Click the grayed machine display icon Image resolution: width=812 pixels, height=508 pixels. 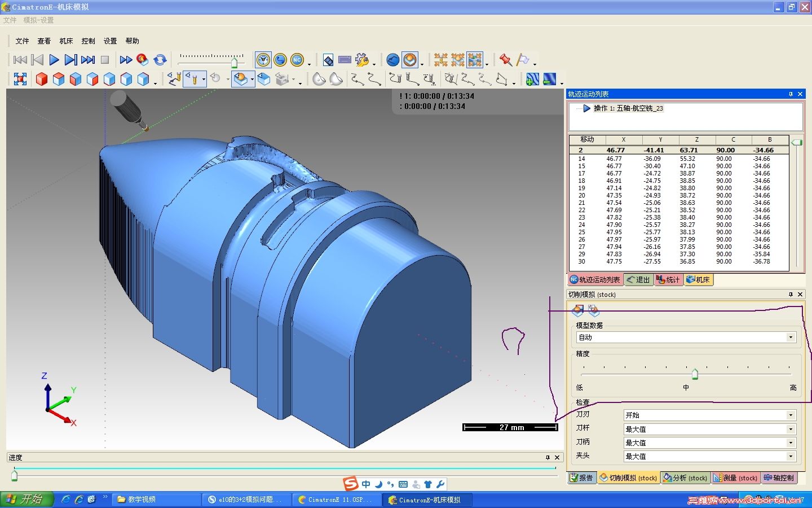(282, 79)
